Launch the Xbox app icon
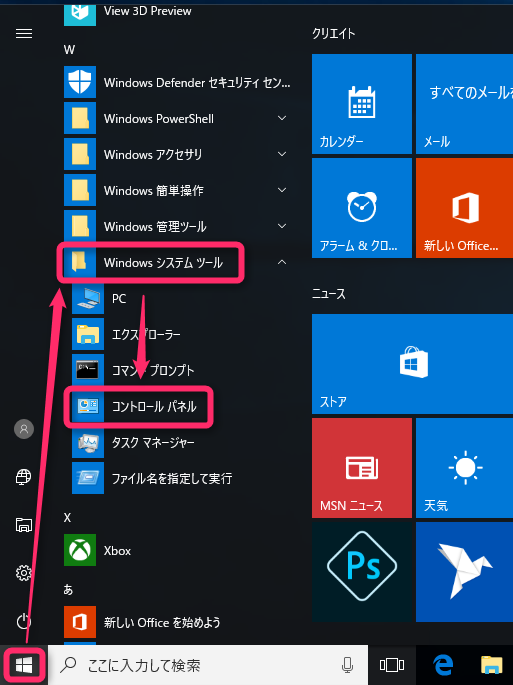Screen dimensions: 513x685 pyautogui.click(x=80, y=550)
